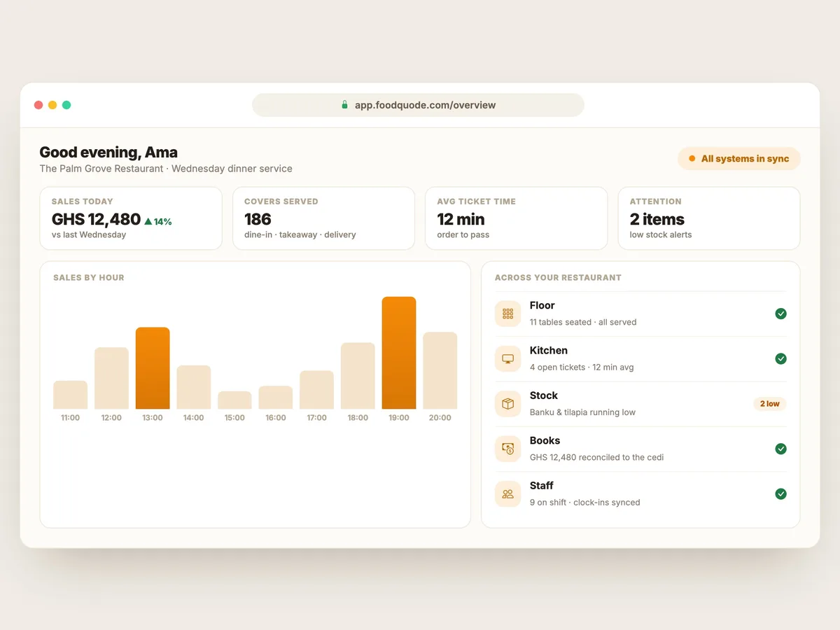Screen dimensions: 840x630
Task: Click the padlock icon in address bar
Action: click(344, 105)
